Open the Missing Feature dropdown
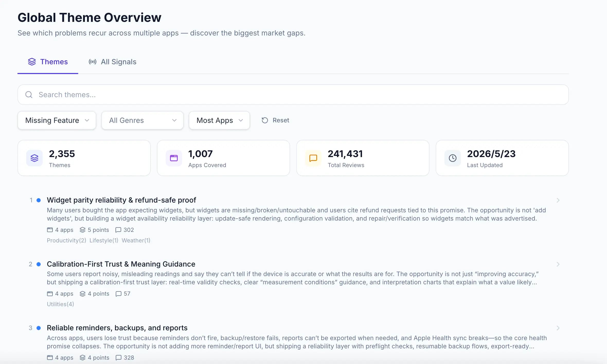 click(x=57, y=120)
